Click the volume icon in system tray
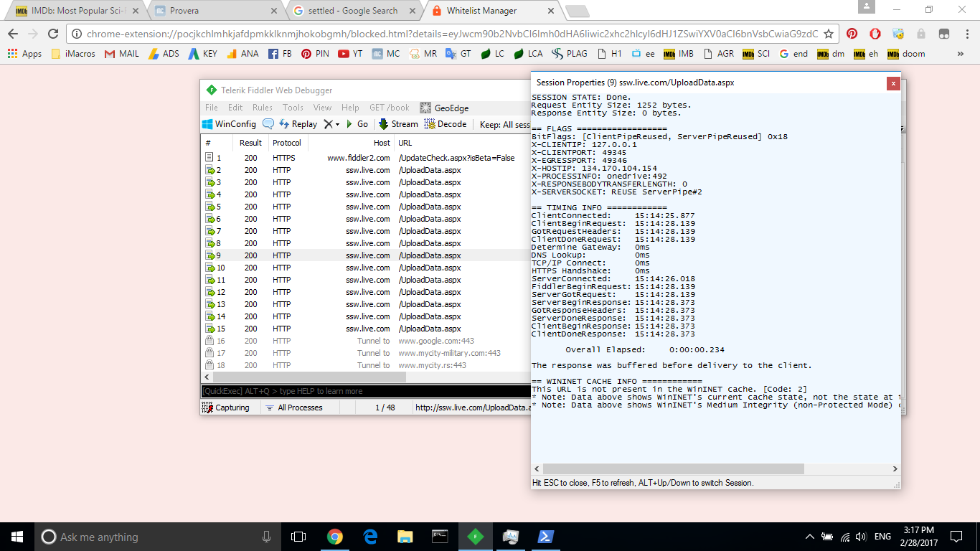The height and width of the screenshot is (551, 980). pyautogui.click(x=860, y=537)
